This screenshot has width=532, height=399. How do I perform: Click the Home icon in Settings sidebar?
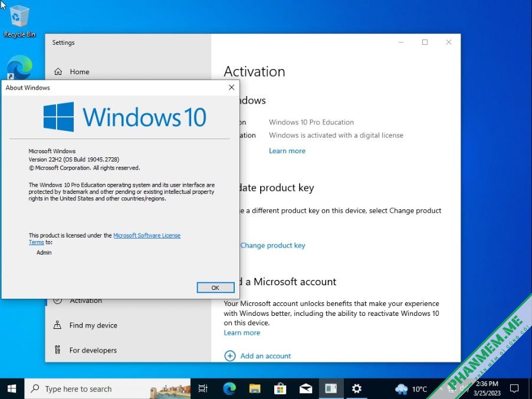pyautogui.click(x=58, y=71)
